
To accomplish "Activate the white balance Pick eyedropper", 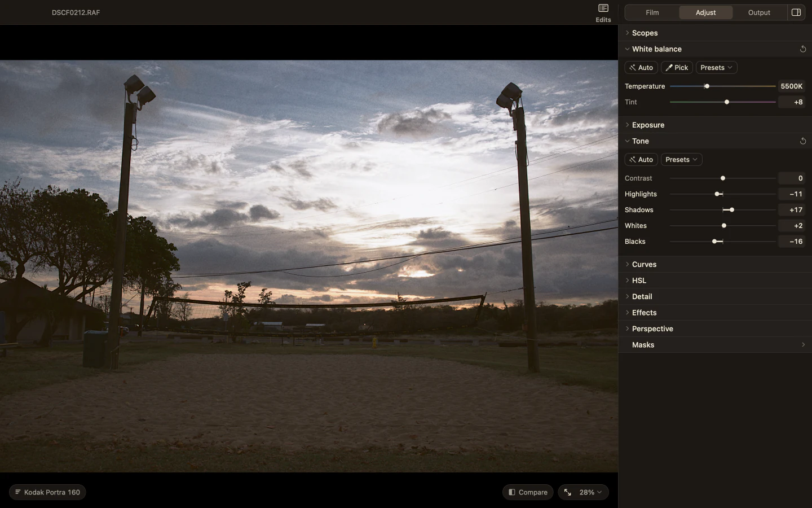I will [x=677, y=68].
